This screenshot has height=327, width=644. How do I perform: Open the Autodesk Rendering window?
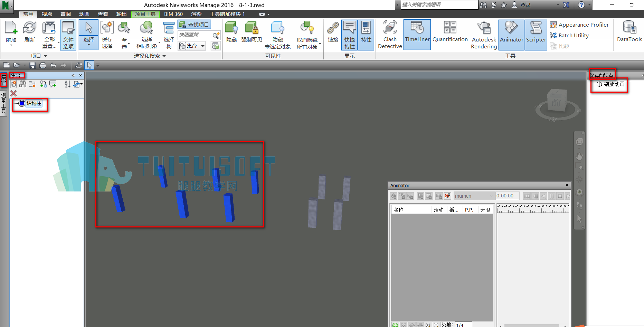(484, 35)
